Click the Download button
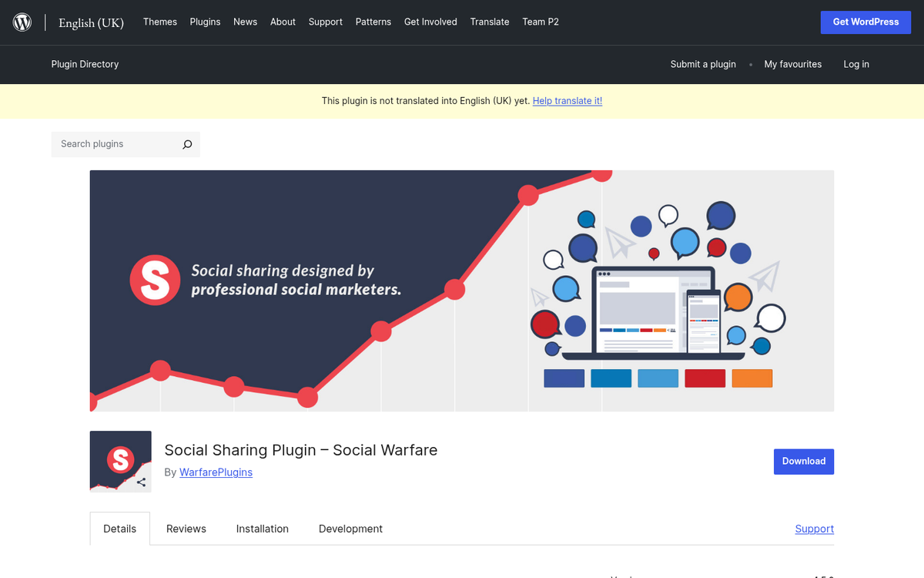This screenshot has height=578, width=924. [804, 461]
